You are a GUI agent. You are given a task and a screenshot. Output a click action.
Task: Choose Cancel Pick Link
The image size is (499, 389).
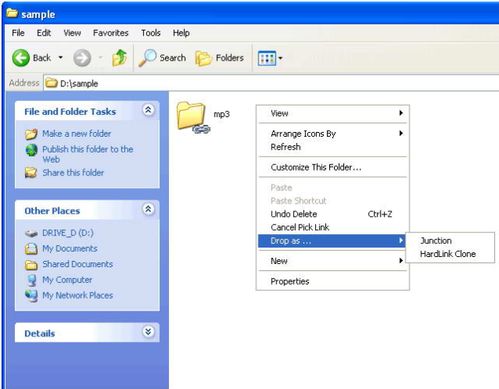[x=332, y=227]
